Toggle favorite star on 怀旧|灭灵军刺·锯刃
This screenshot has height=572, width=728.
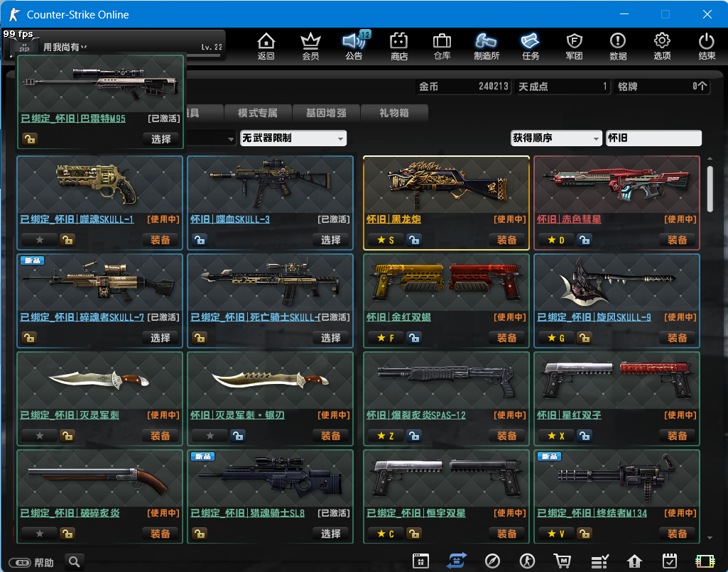pyautogui.click(x=210, y=436)
